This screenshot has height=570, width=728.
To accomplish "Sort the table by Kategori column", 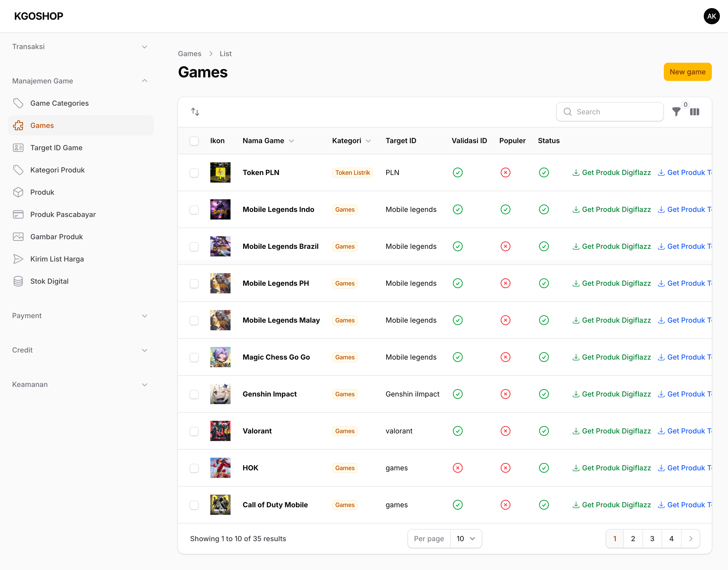I will 351,141.
